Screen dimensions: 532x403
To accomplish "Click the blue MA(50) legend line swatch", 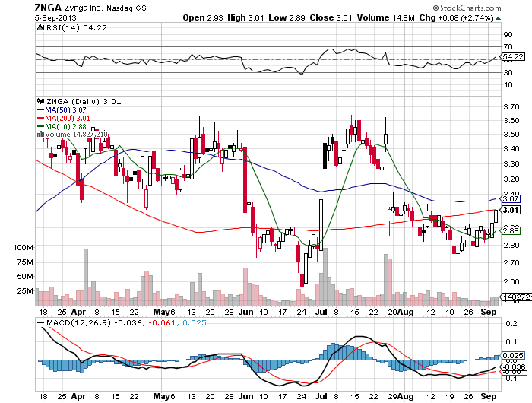I will pyautogui.click(x=40, y=110).
